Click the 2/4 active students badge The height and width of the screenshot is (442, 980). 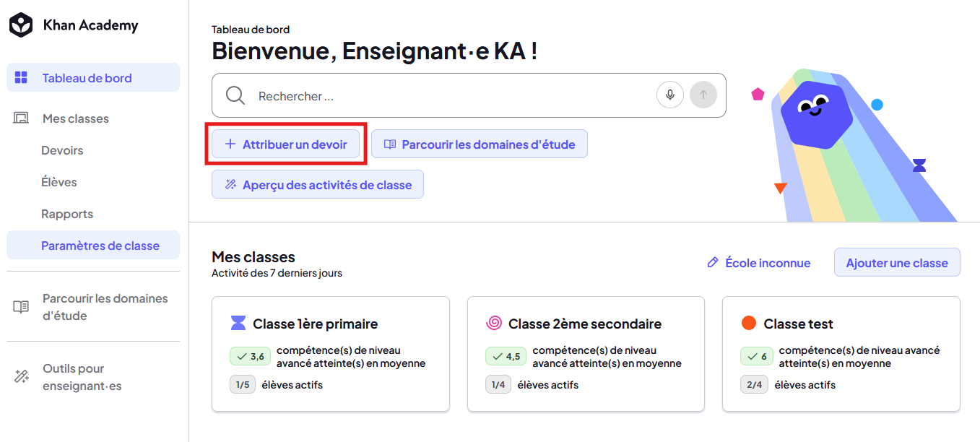pos(754,385)
